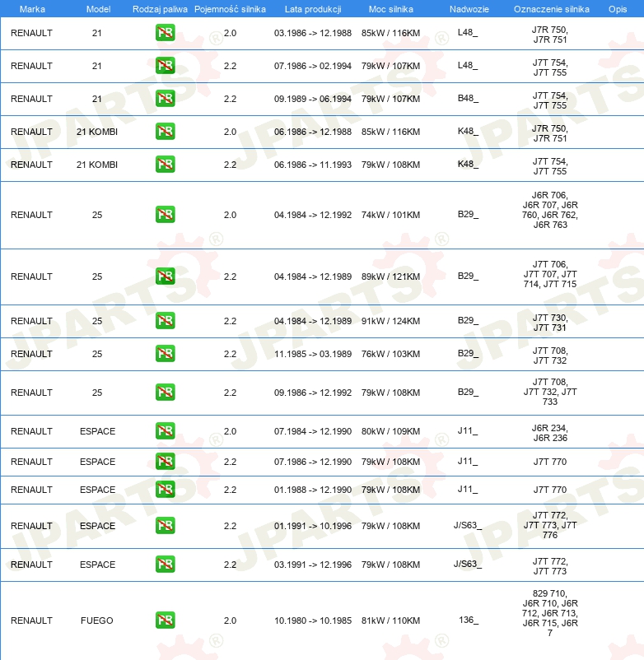Click fuel icon in Espace row from 03.1991
Image resolution: width=644 pixels, height=660 pixels.
pyautogui.click(x=165, y=564)
